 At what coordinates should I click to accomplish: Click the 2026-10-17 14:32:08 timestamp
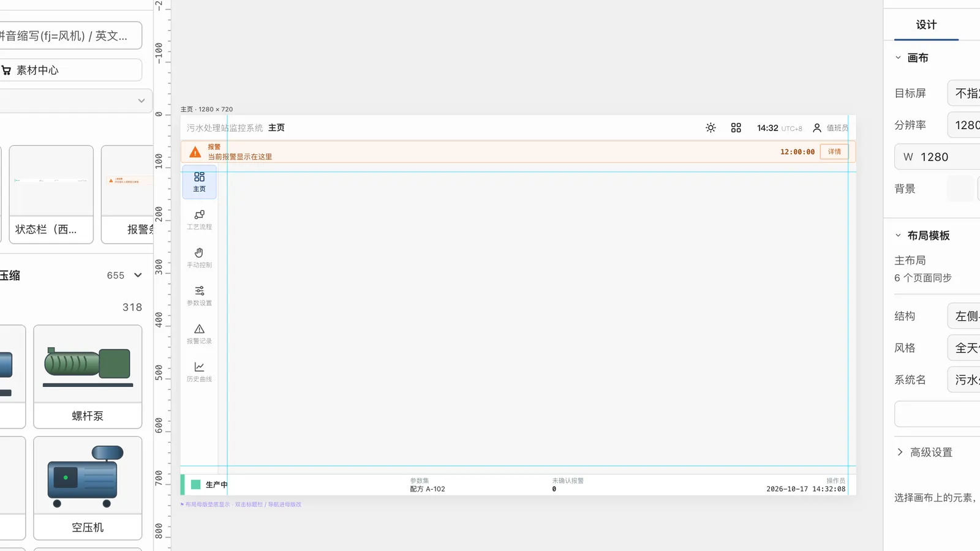click(805, 489)
